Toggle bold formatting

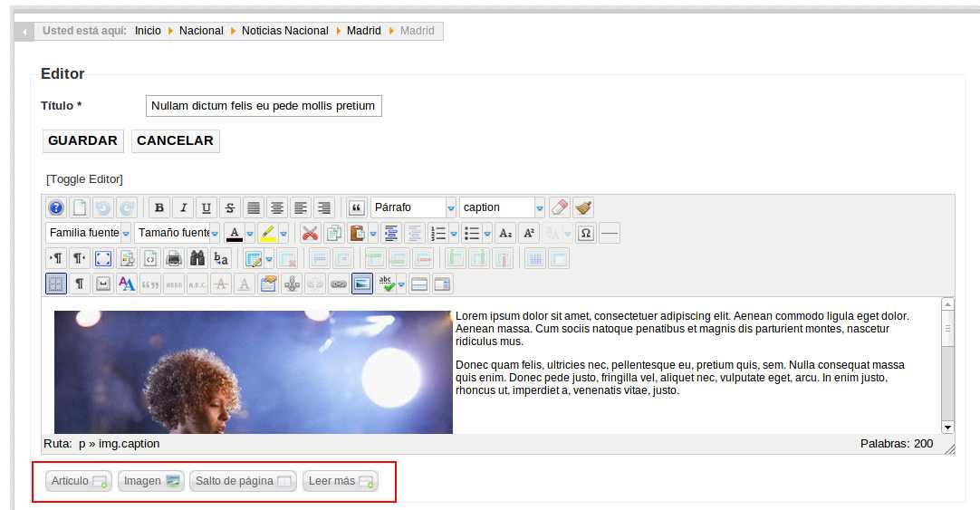pyautogui.click(x=159, y=207)
